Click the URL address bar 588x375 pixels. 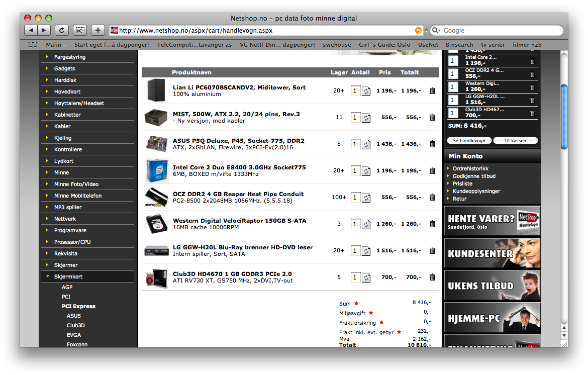266,30
